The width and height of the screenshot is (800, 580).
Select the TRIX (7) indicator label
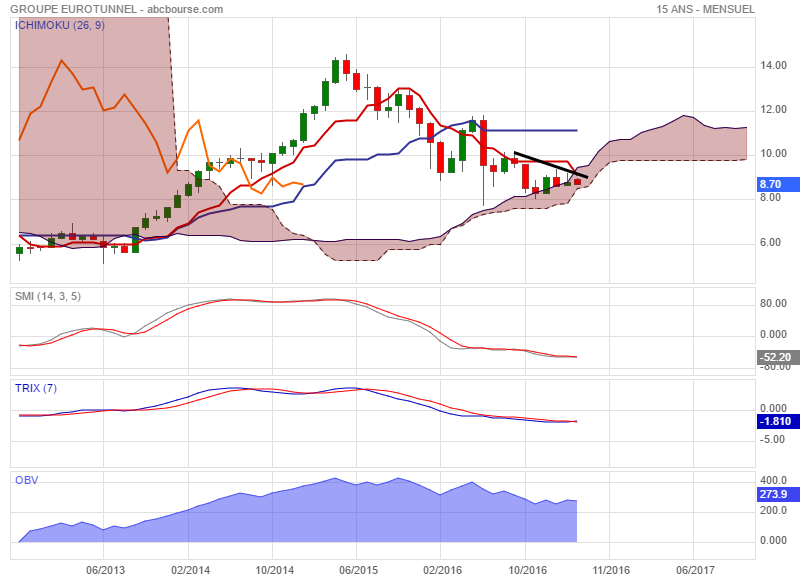click(36, 388)
